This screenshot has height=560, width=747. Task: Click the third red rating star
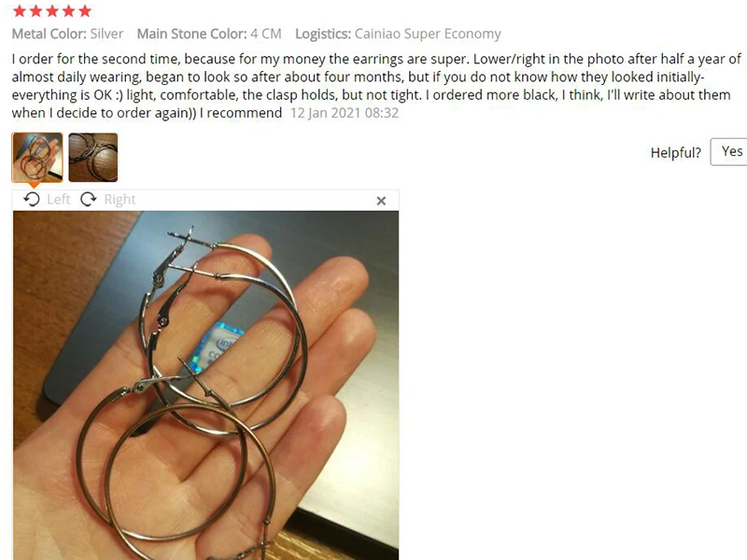point(52,10)
